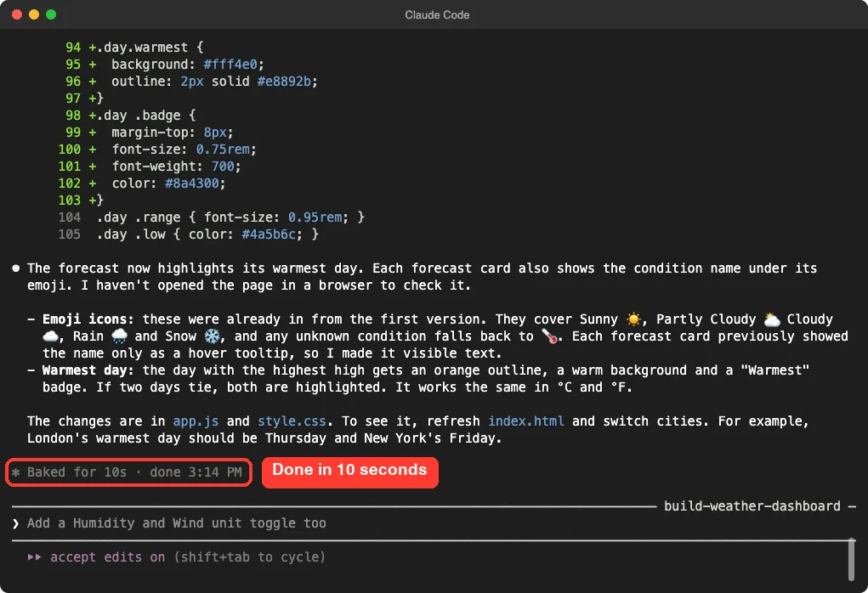The image size is (868, 593).
Task: Click the accept edits double-arrow icon
Action: tap(34, 557)
